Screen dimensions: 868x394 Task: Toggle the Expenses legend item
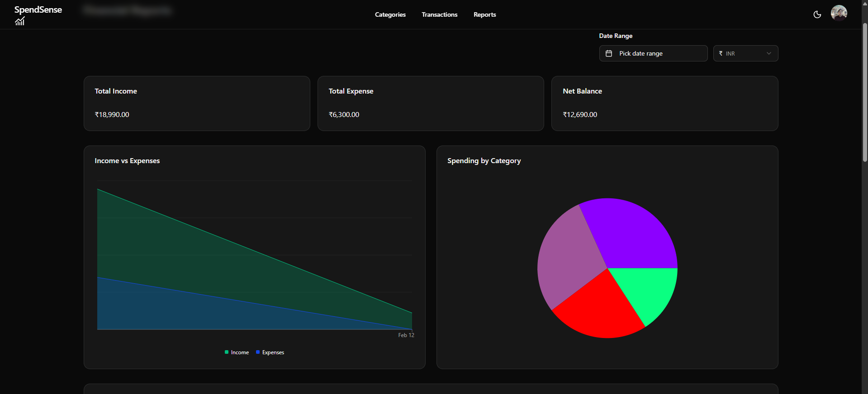point(273,352)
